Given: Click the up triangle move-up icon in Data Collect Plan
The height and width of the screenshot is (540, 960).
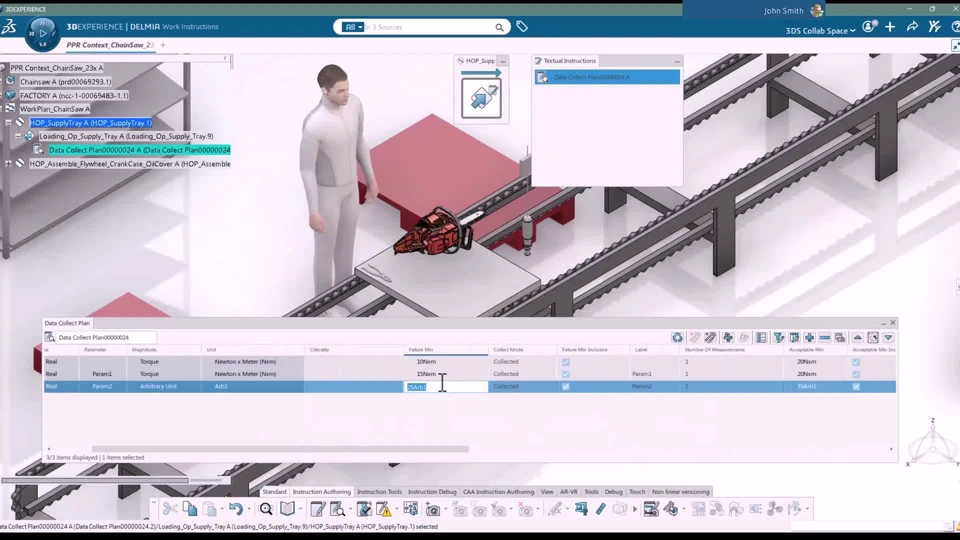Looking at the screenshot, I should pos(858,337).
